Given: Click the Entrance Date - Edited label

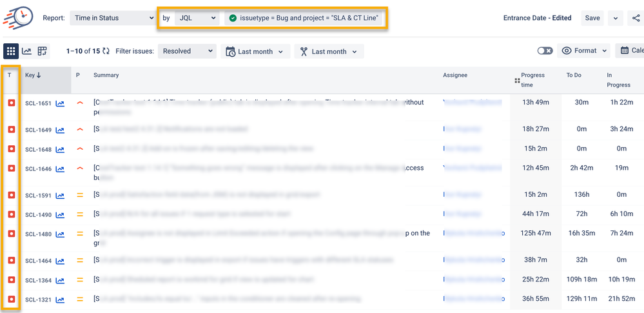Looking at the screenshot, I should click(537, 18).
